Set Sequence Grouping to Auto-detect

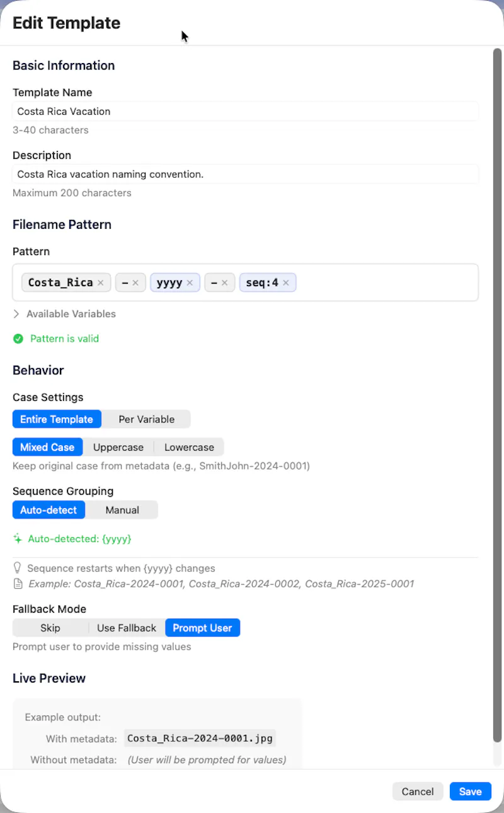49,510
